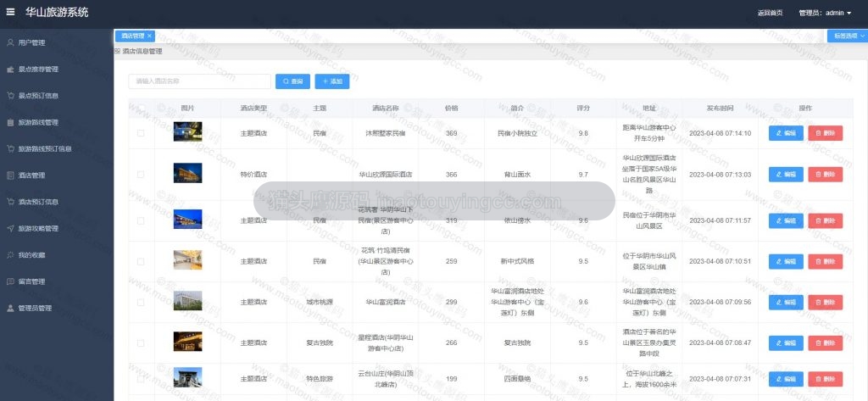Click the 旅游路线管理 icon in sidebar

coord(10,122)
